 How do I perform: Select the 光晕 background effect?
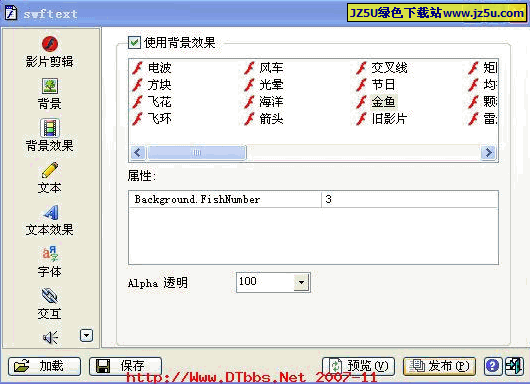(271, 85)
